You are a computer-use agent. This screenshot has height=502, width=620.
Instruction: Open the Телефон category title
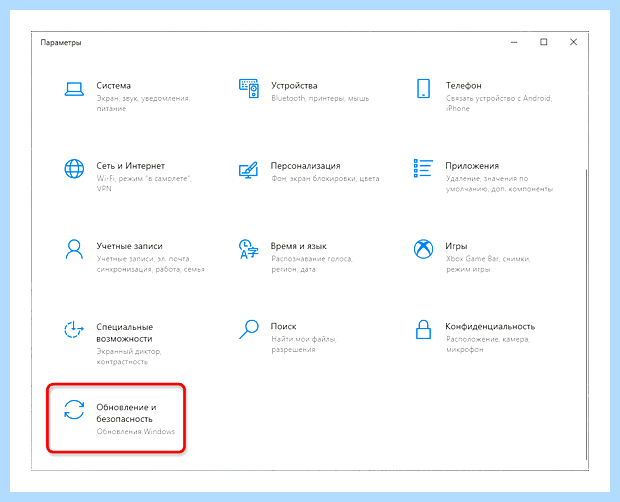pyautogui.click(x=463, y=86)
